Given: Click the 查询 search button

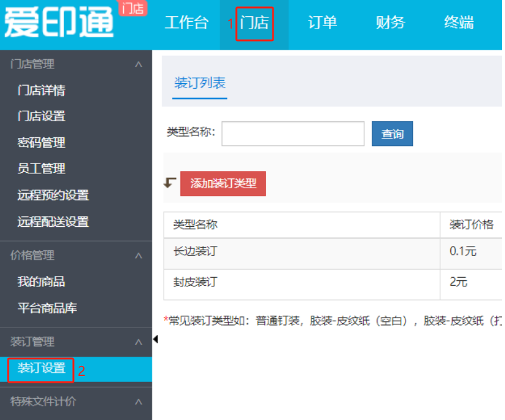Looking at the screenshot, I should click(x=392, y=134).
